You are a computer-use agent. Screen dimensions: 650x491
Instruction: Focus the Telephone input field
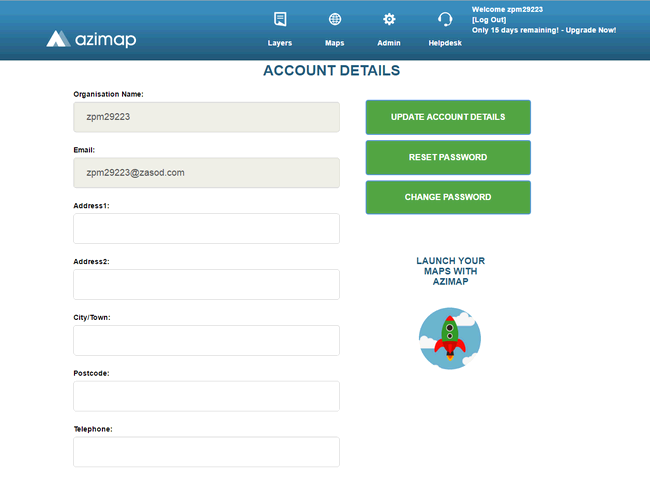(206, 452)
